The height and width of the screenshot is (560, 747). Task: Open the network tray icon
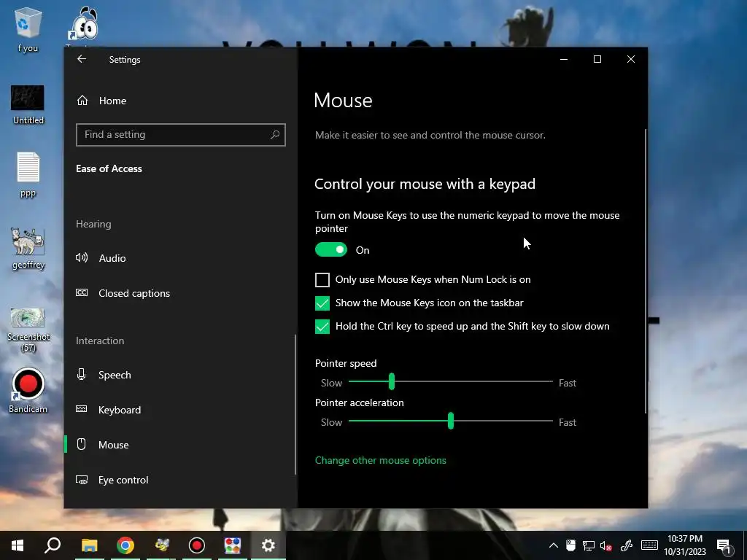coord(589,545)
